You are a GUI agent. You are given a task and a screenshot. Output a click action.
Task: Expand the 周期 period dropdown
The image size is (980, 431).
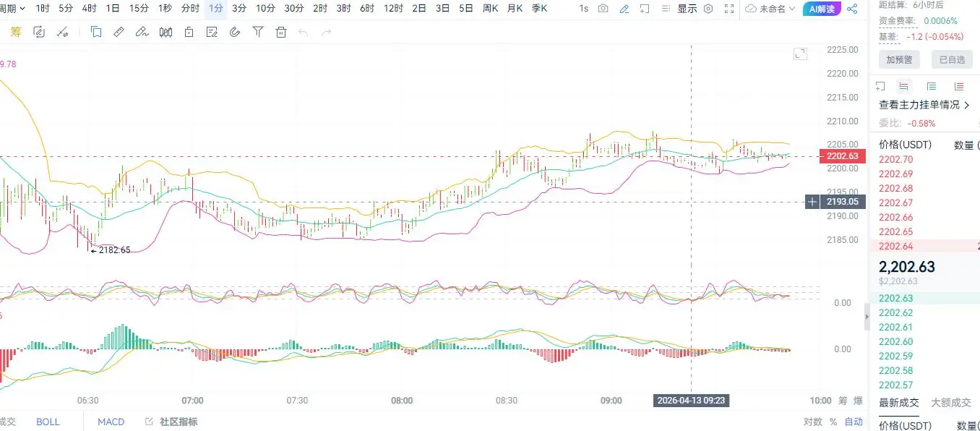pyautogui.click(x=14, y=9)
